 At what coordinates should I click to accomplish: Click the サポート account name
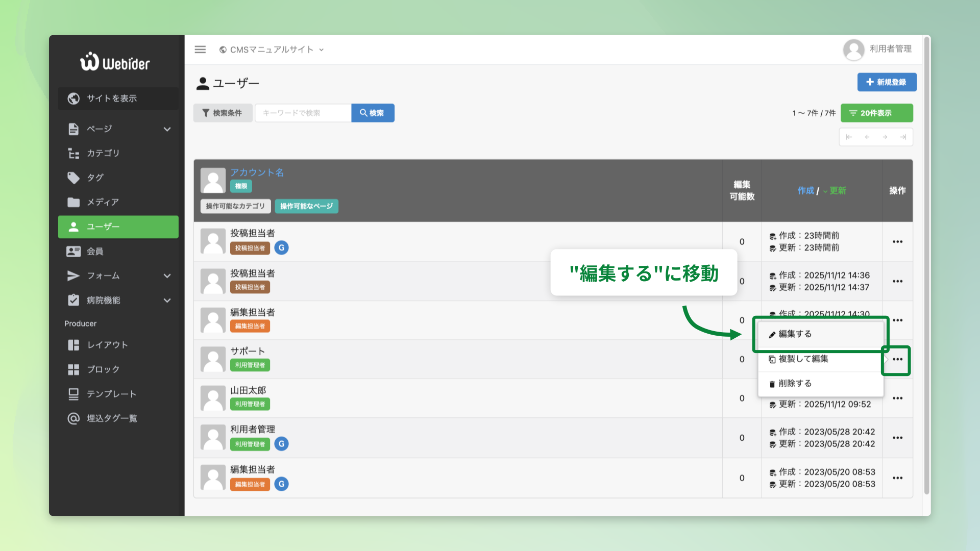(x=248, y=351)
